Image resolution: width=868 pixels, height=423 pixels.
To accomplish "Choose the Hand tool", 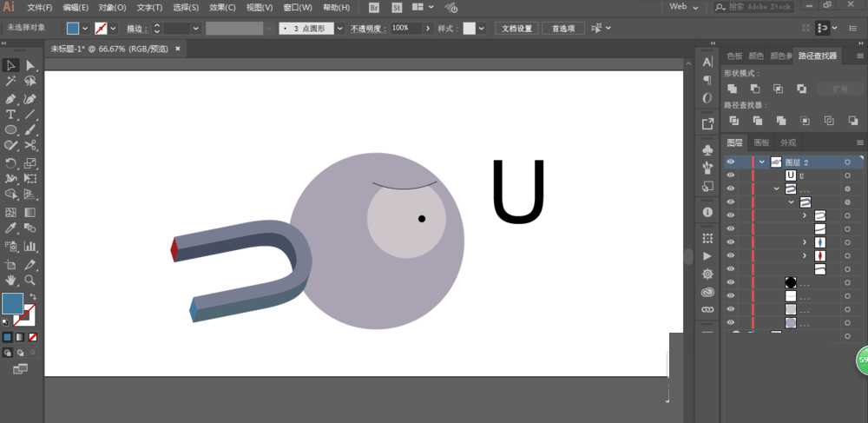I will click(11, 280).
